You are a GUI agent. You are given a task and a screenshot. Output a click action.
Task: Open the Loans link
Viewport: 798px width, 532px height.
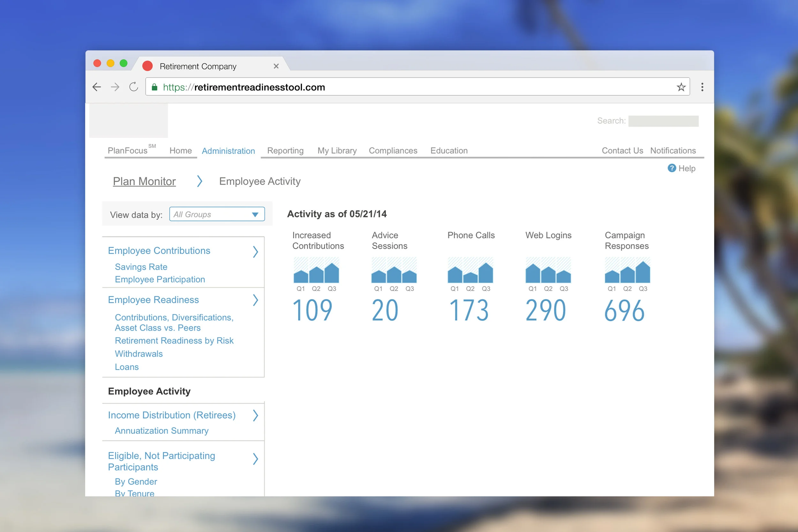126,367
